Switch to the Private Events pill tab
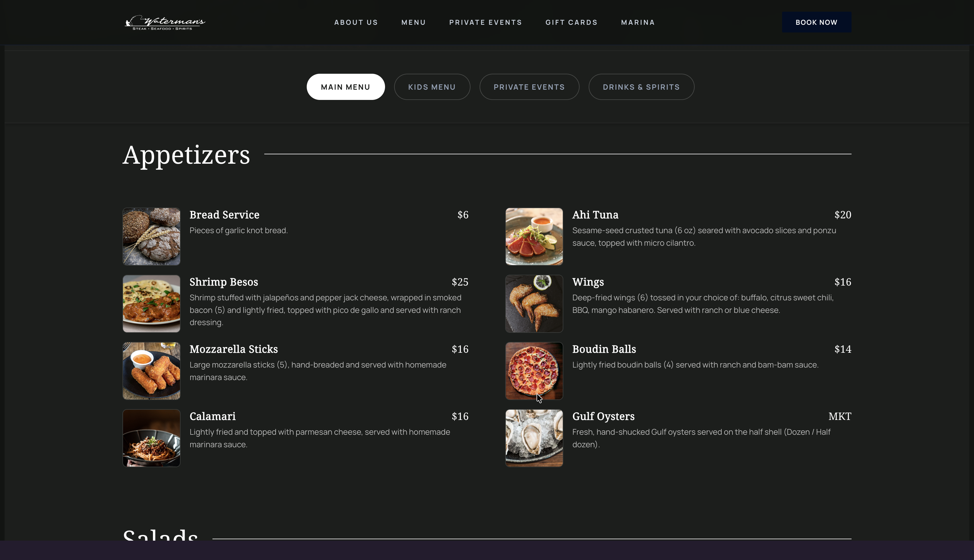The height and width of the screenshot is (560, 974). [529, 87]
